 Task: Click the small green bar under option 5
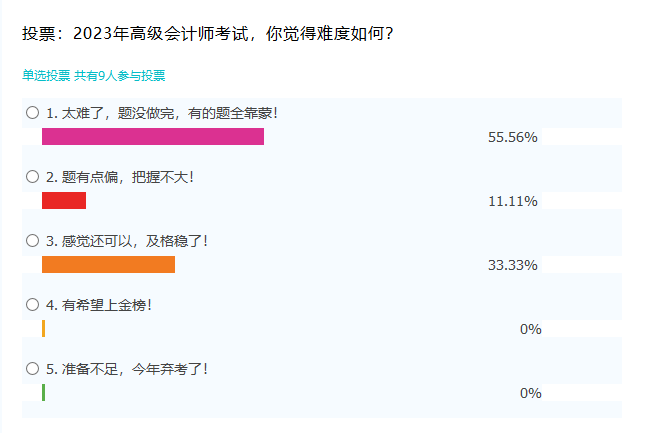click(44, 393)
